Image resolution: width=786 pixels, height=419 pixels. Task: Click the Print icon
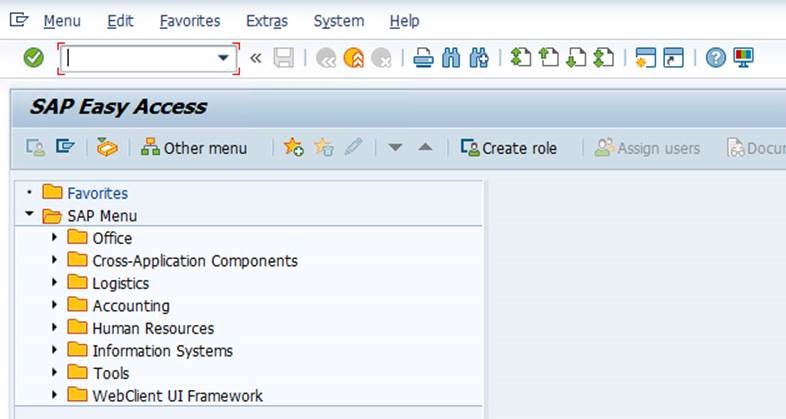[x=423, y=58]
